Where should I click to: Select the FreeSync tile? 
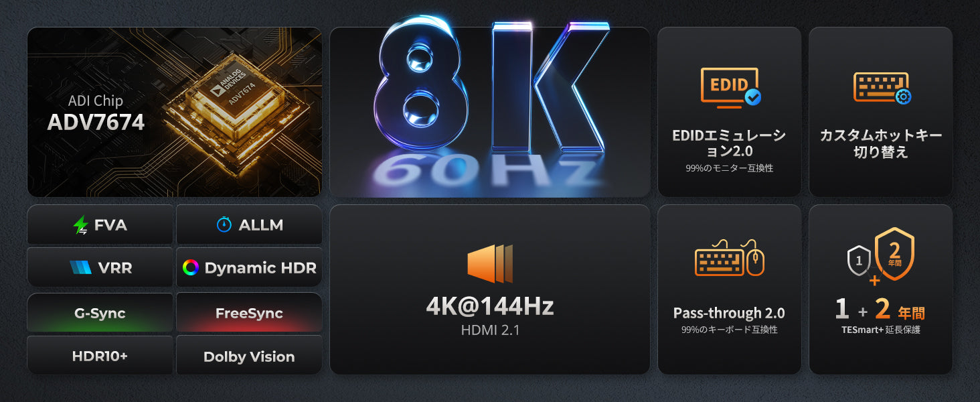click(x=249, y=313)
